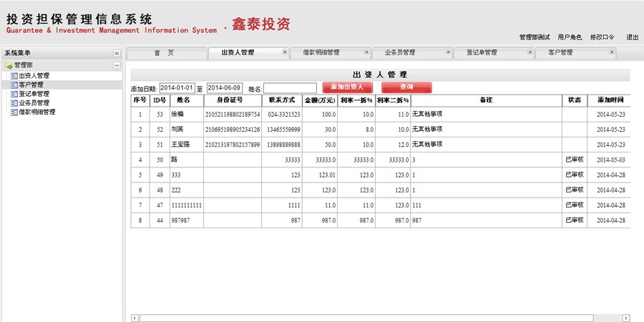The height and width of the screenshot is (322, 644).
Task: Click the horizontal scrollbar right arrow
Action: click(627, 318)
